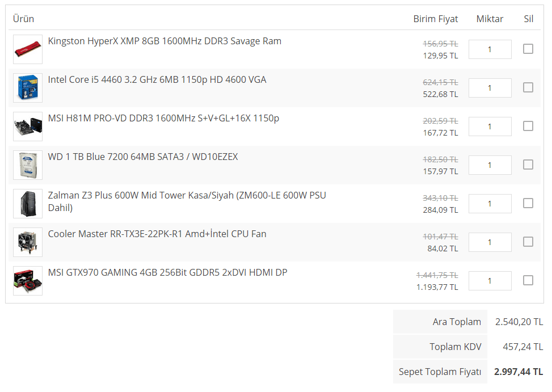Click the 157,97 TL discounted price

[x=440, y=171]
